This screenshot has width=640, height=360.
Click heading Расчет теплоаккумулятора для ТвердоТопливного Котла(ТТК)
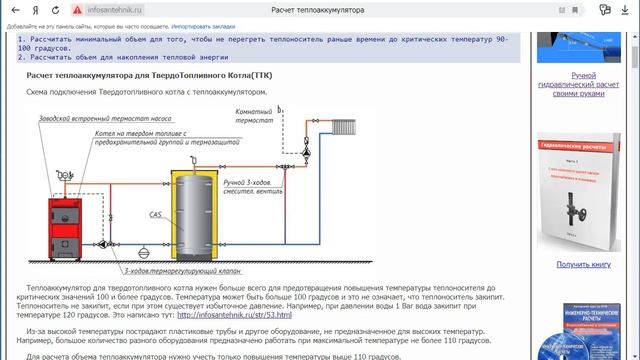coord(149,76)
